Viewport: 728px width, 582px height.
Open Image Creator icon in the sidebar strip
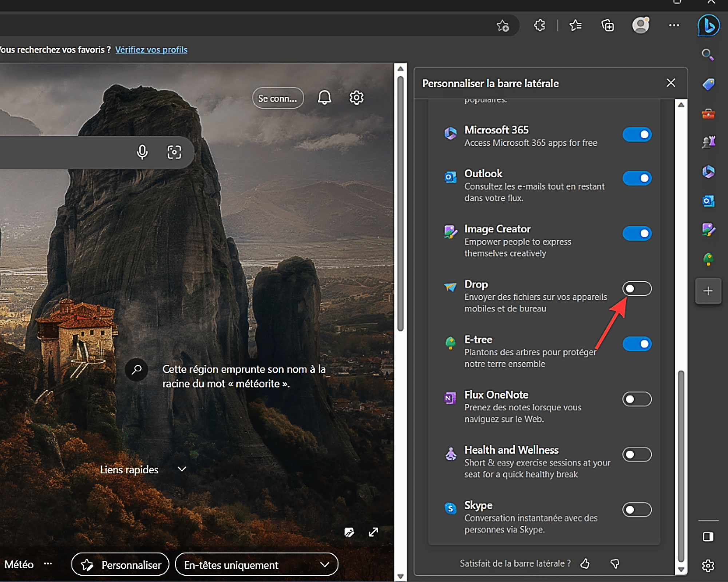tap(708, 230)
